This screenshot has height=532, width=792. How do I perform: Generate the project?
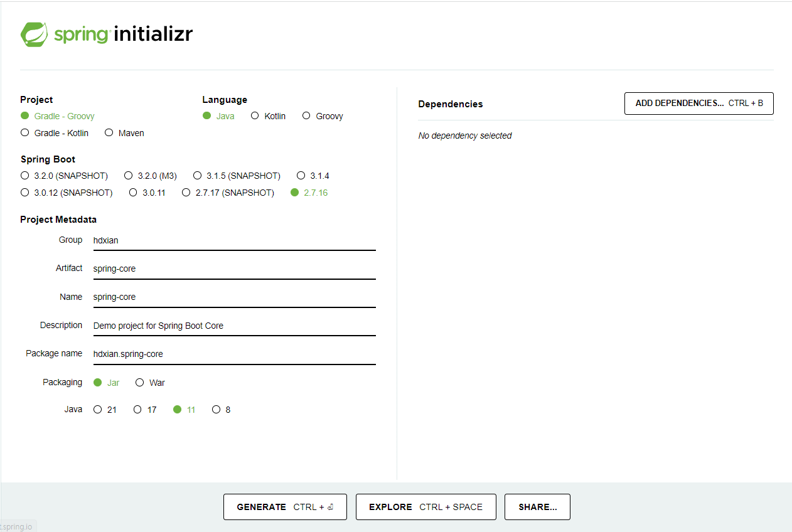285,507
